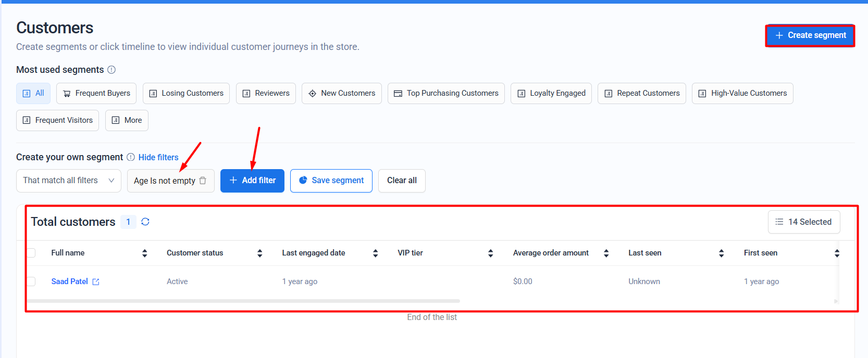Check the select-all checkbox in table header
The height and width of the screenshot is (358, 868).
point(31,253)
